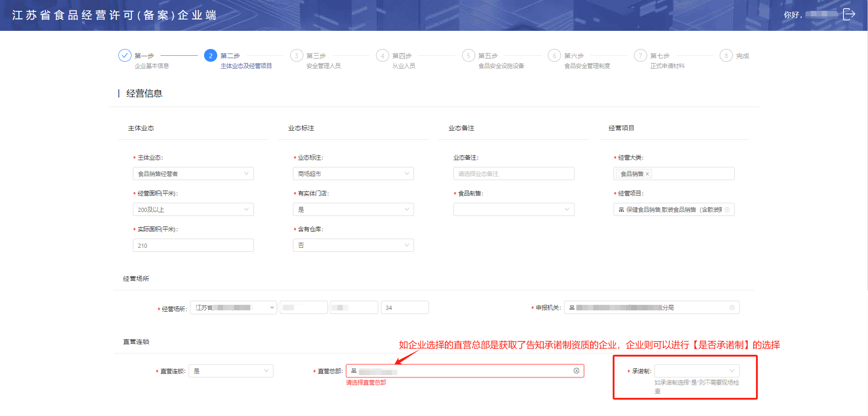Click the logout icon in header
Image resolution: width=868 pixels, height=416 pixels.
pyautogui.click(x=848, y=15)
